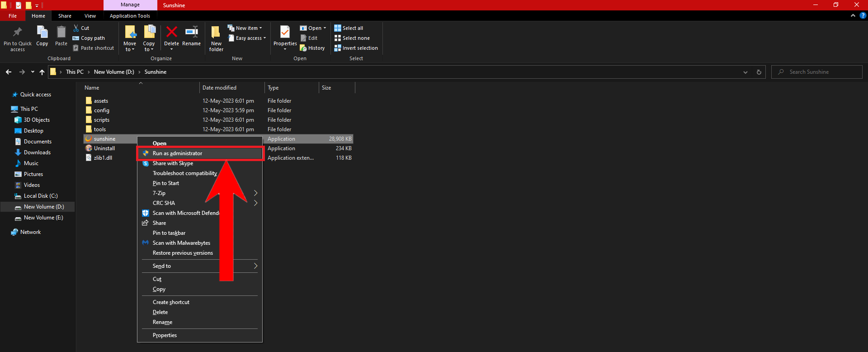Open the recent locations dropdown
Viewport: 868px width, 352px height.
click(x=33, y=72)
